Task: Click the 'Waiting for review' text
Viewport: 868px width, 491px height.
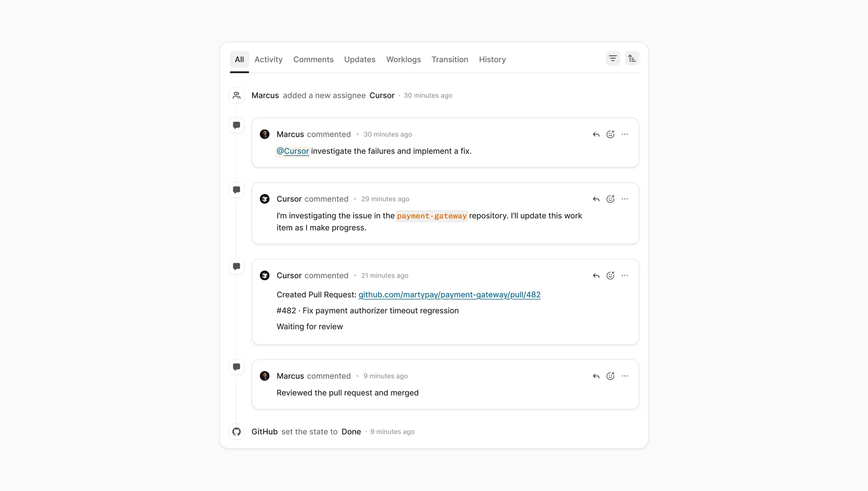Action: pos(310,326)
